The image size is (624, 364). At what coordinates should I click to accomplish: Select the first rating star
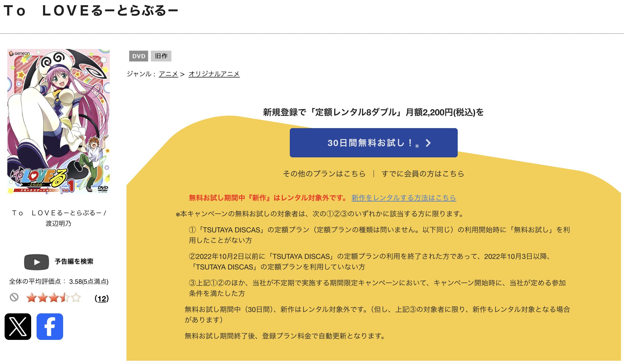pos(32,298)
